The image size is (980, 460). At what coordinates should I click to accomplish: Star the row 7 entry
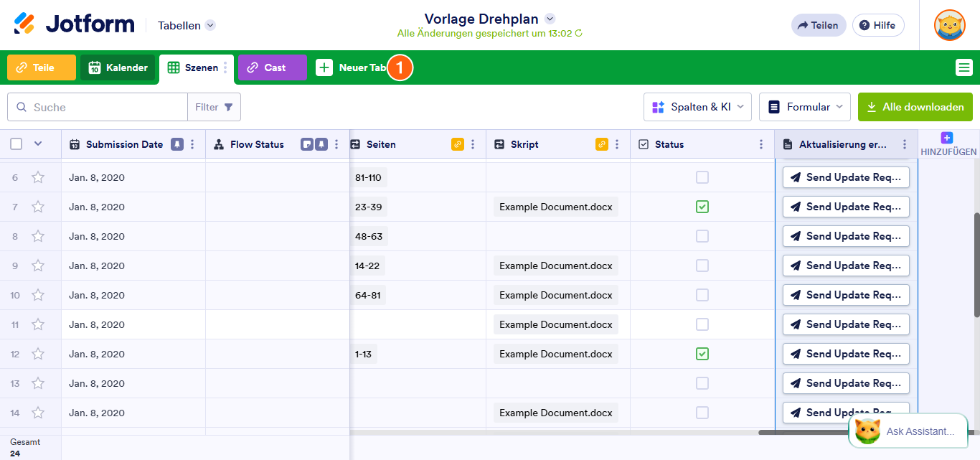(38, 207)
